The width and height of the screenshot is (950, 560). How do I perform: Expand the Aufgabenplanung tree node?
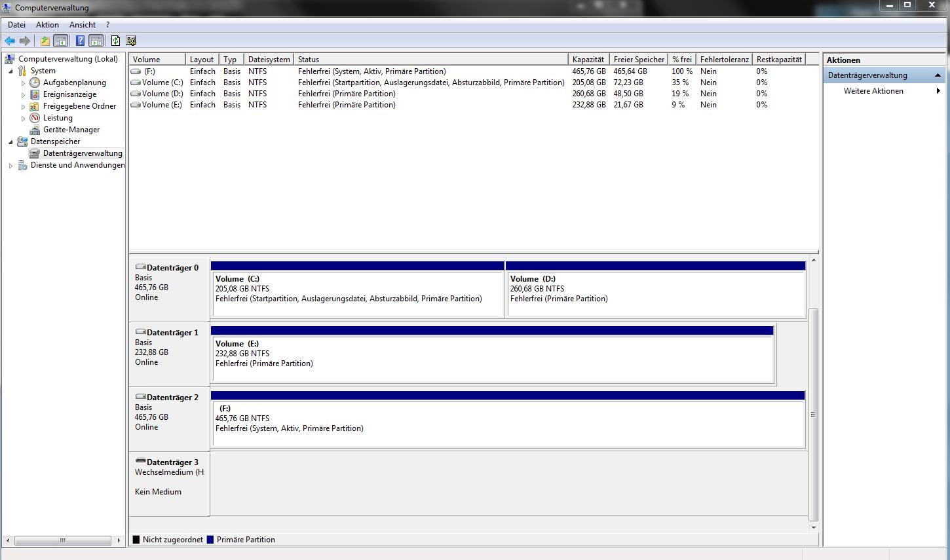click(24, 83)
